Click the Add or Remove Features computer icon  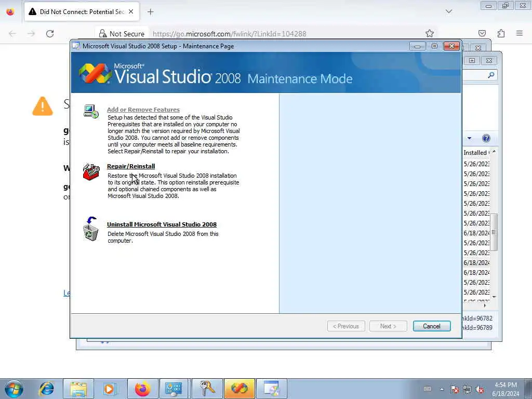pos(91,111)
